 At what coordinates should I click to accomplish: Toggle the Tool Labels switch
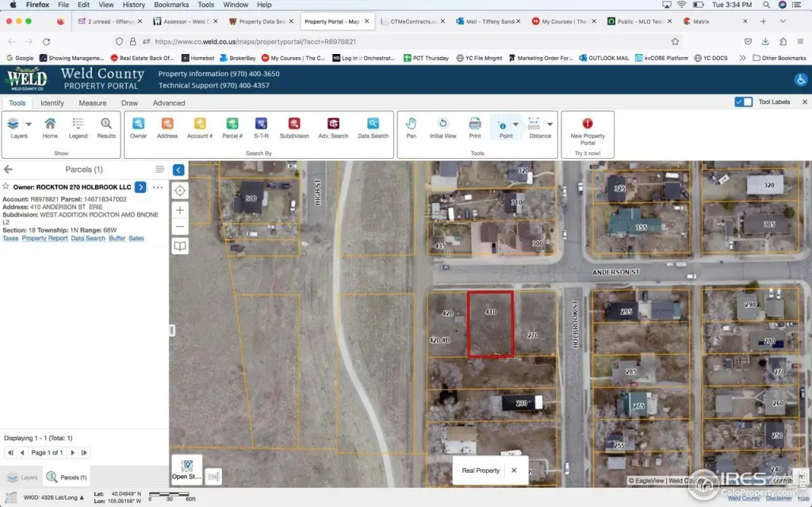click(x=744, y=102)
